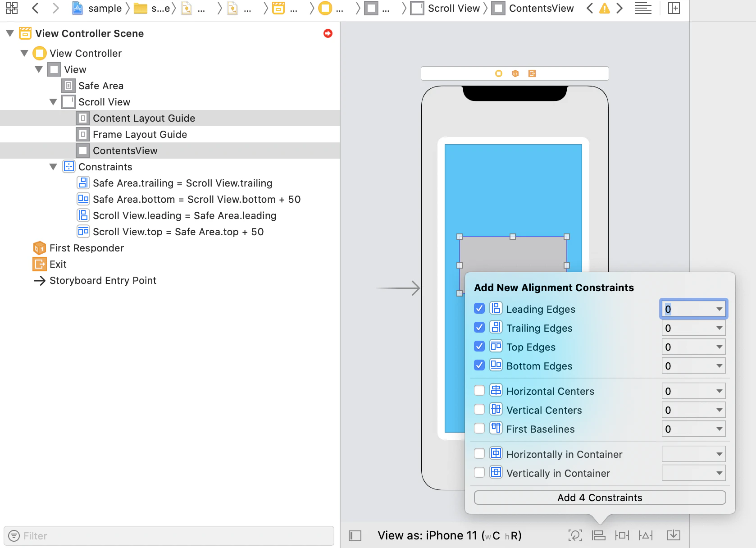The width and height of the screenshot is (756, 548).
Task: Uncheck the Top Edges checkbox
Action: coord(479,347)
